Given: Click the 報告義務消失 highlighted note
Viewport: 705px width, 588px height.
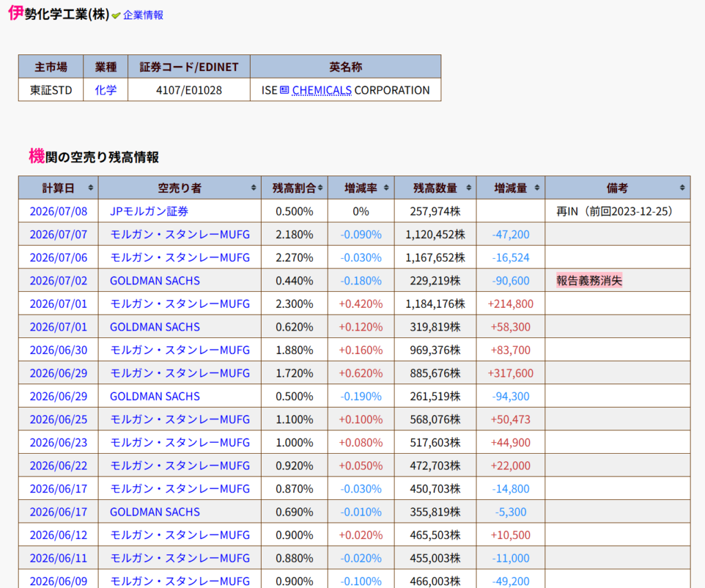Looking at the screenshot, I should (589, 280).
